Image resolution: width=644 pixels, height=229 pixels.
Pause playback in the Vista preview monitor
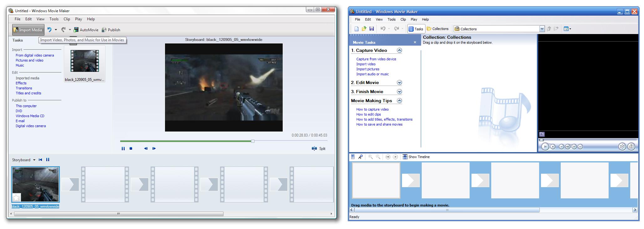coord(123,149)
